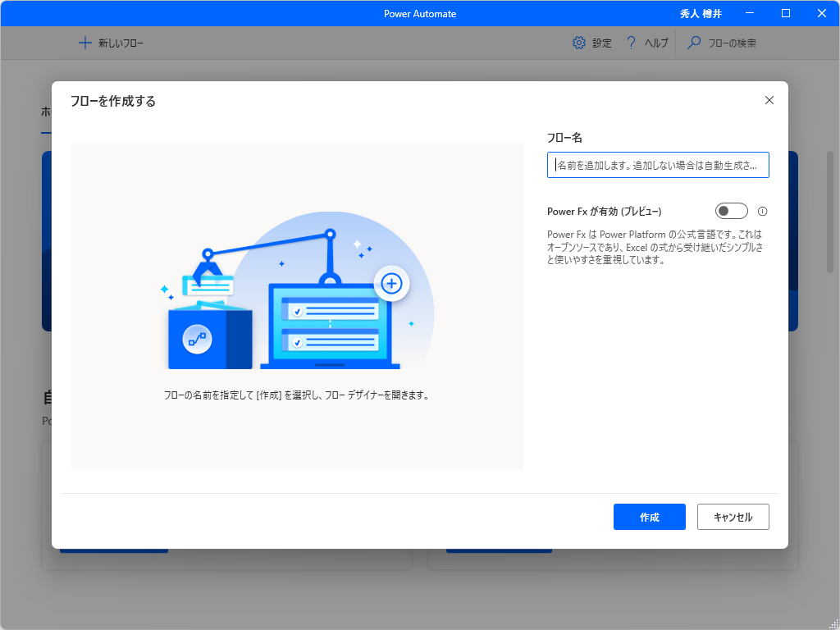View the Power Fx info icon
Viewport: 840px width, 630px height.
click(x=762, y=211)
